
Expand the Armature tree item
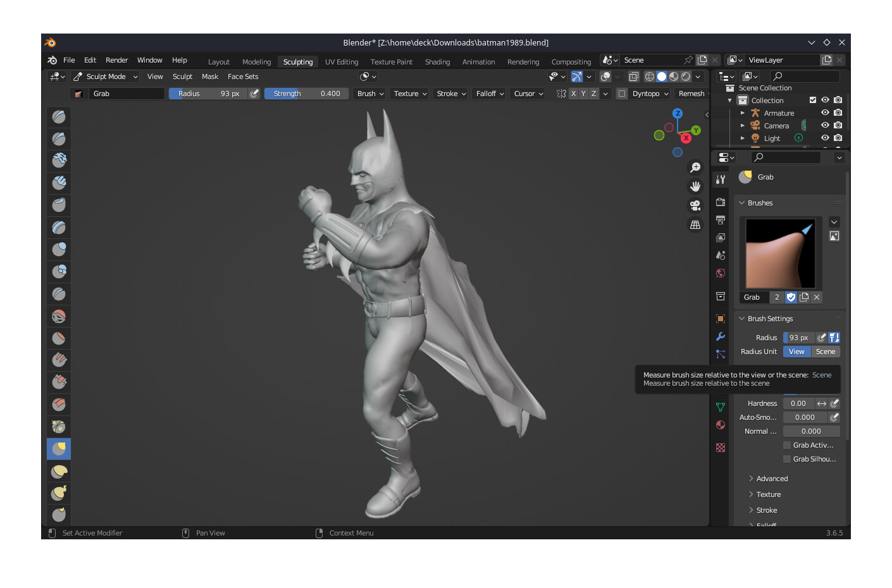pyautogui.click(x=743, y=113)
